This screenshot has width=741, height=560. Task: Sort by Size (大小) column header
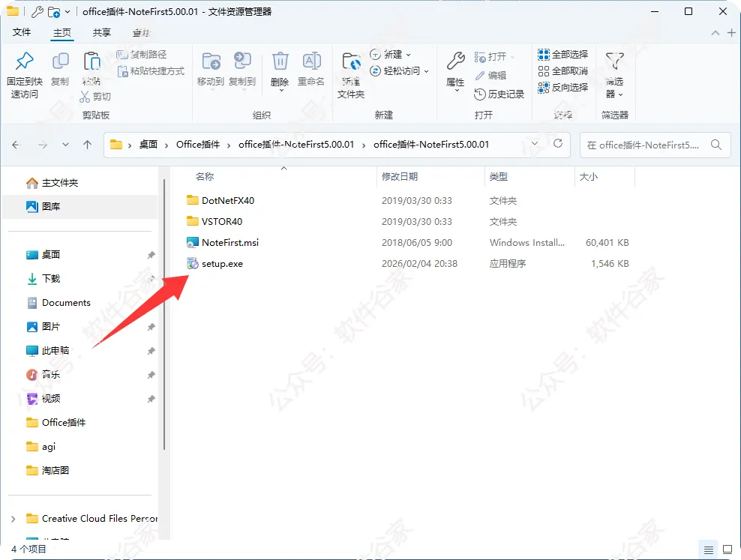588,177
